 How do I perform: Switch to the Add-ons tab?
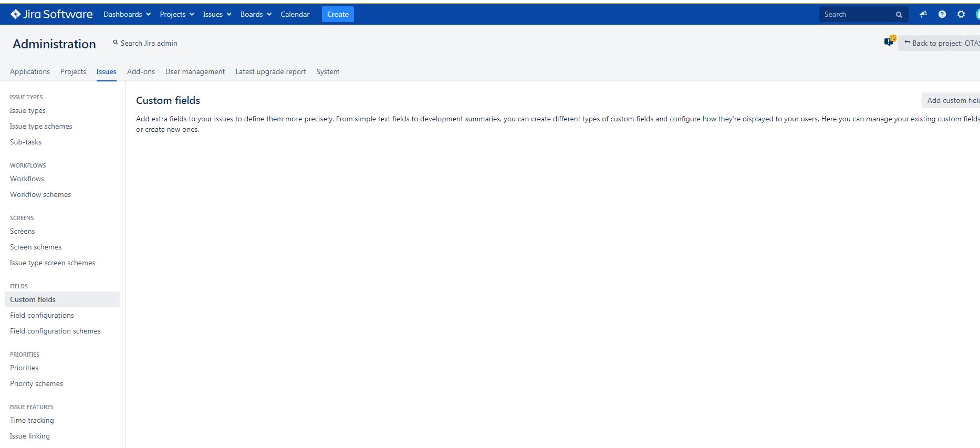pyautogui.click(x=141, y=71)
